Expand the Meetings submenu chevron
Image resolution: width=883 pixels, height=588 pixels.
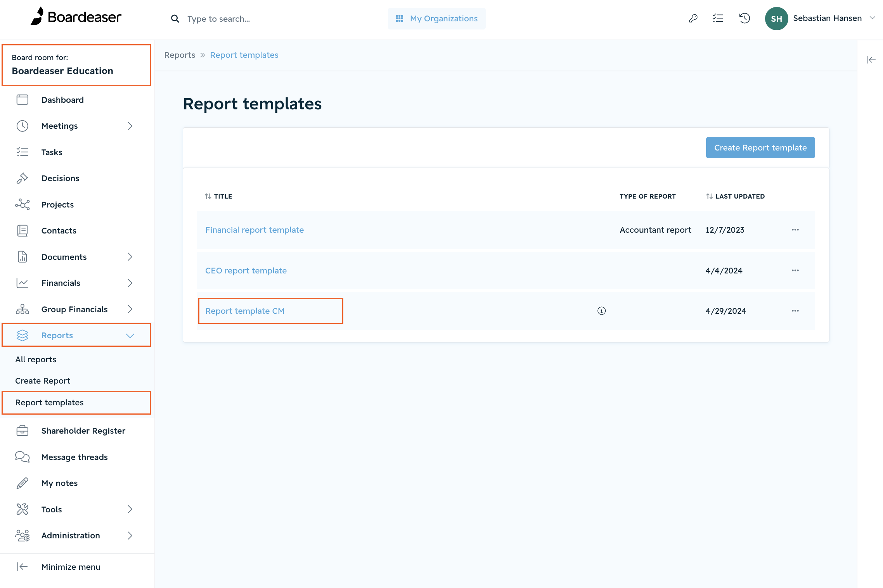[x=130, y=126]
